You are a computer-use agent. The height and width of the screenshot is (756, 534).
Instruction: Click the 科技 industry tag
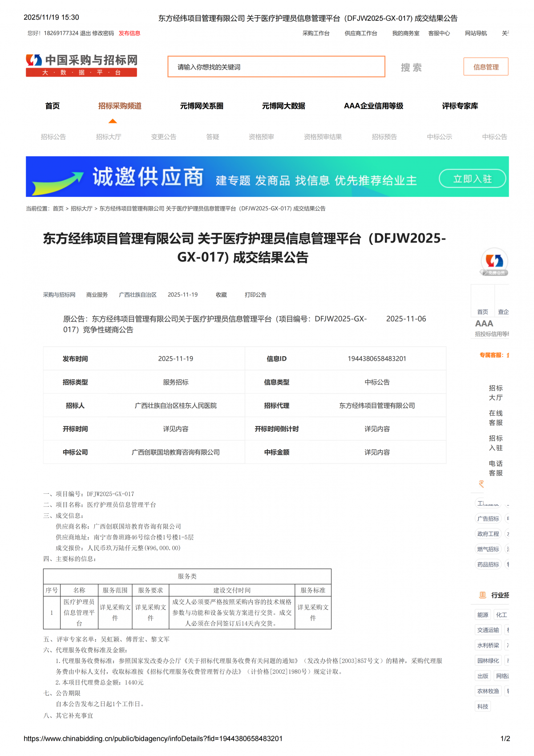tap(483, 707)
